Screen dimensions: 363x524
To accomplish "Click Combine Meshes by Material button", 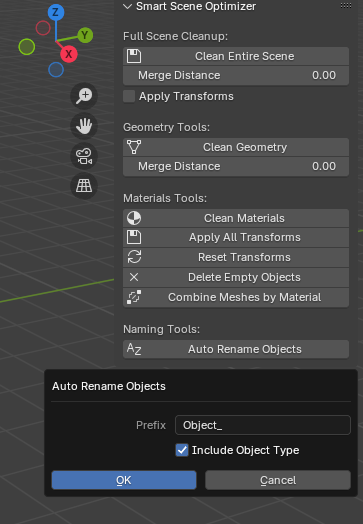I will tap(236, 297).
